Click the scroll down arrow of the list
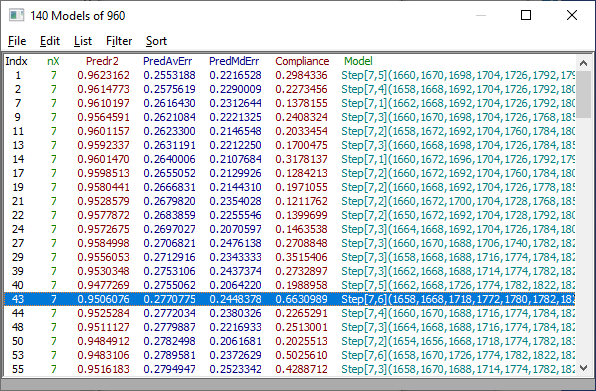This screenshot has width=596, height=391. coord(583,368)
